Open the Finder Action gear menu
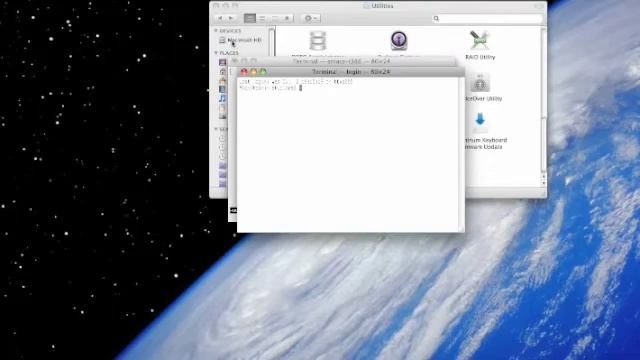Screen dimensions: 640x360 pyautogui.click(x=311, y=18)
